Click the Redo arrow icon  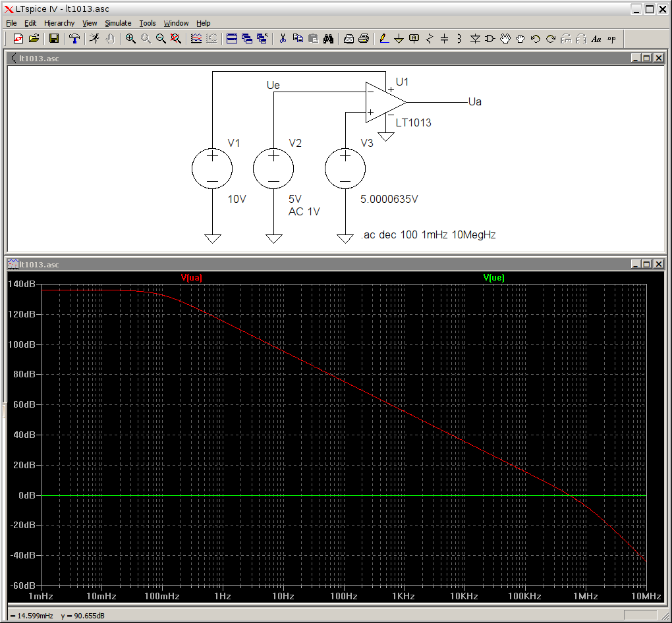tap(551, 39)
